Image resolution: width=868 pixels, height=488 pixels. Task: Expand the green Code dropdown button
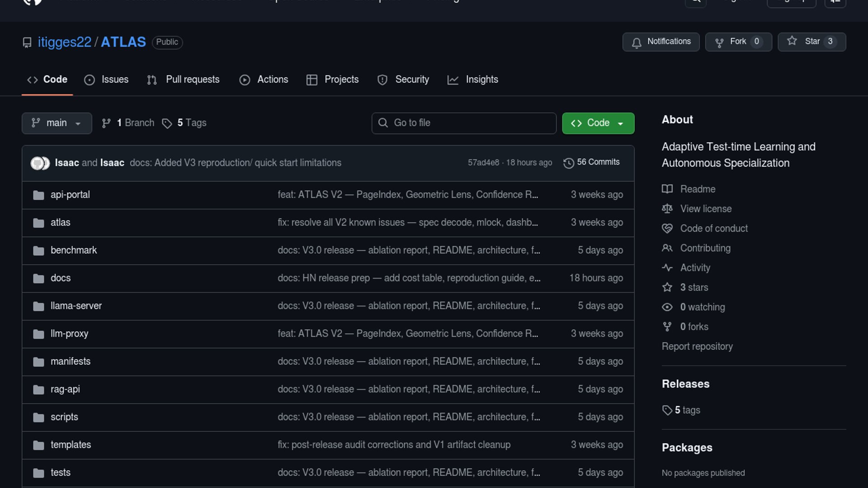(x=598, y=123)
